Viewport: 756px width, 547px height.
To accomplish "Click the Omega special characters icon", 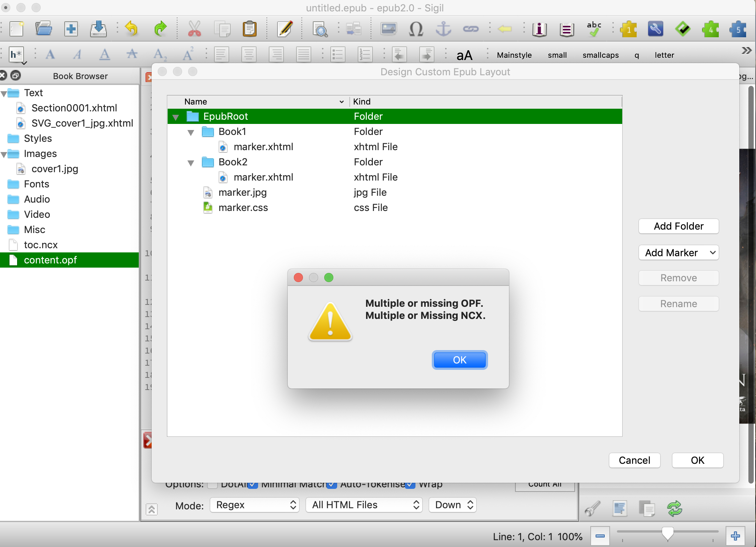I will (x=416, y=29).
